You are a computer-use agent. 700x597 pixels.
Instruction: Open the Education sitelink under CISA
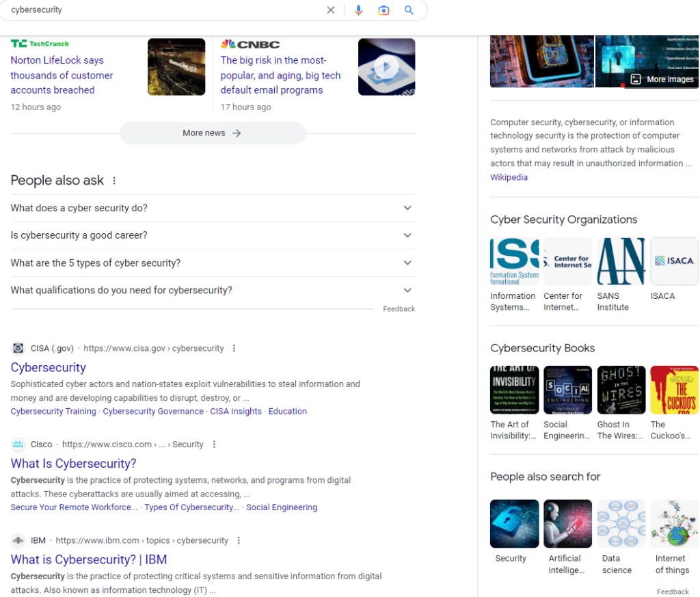click(288, 411)
